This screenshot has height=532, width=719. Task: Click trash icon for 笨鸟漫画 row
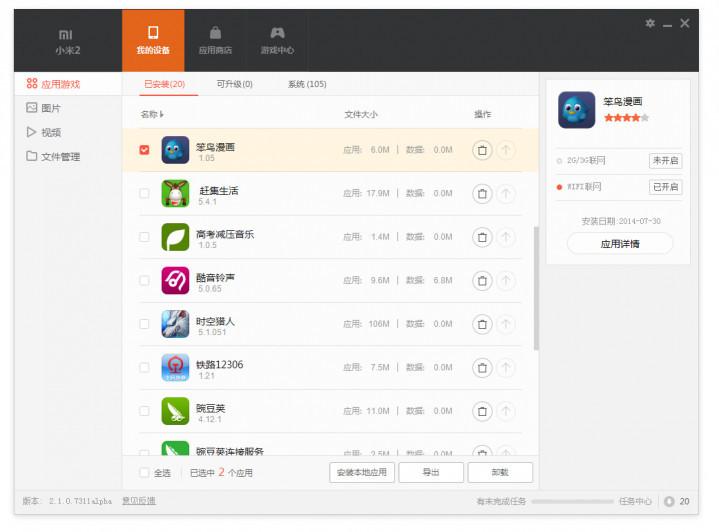482,150
